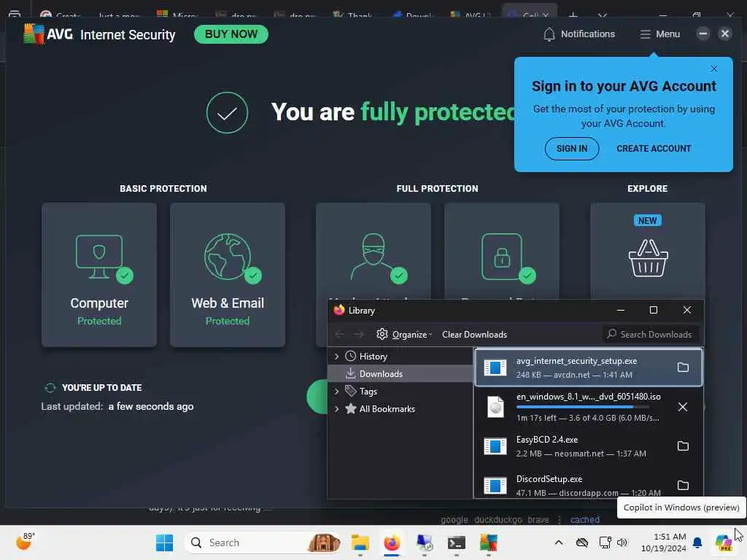Switch to Firefox on the taskbar
Screen dimensions: 747x560
(x=392, y=542)
